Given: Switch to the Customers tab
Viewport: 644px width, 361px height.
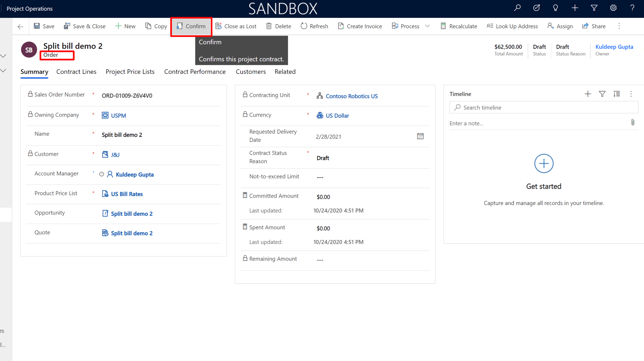Looking at the screenshot, I should tap(251, 72).
